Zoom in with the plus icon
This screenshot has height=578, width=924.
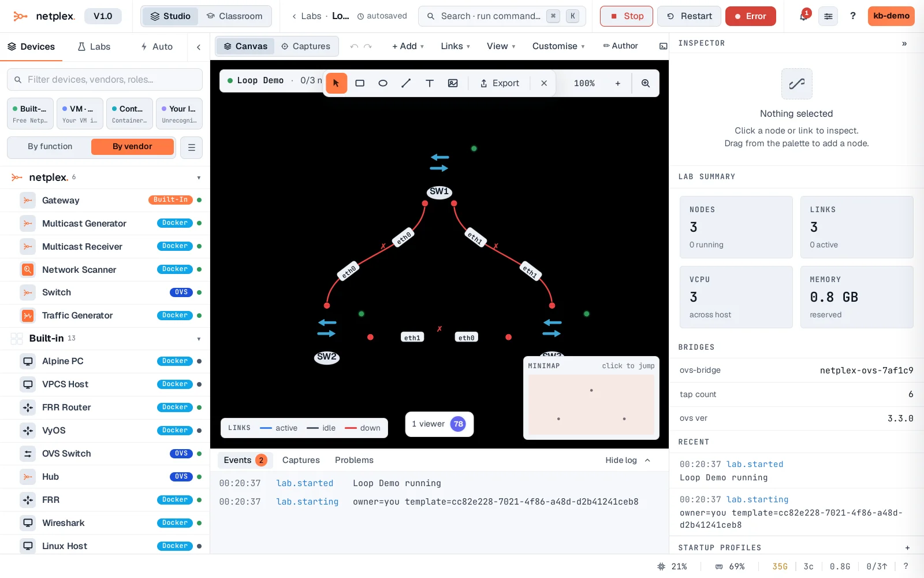(618, 83)
